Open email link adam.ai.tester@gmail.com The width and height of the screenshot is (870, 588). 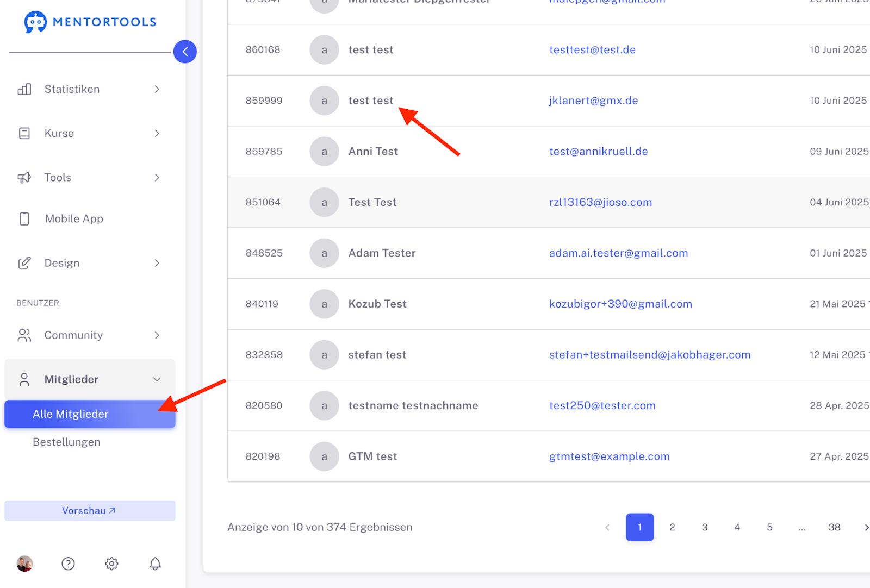point(618,253)
